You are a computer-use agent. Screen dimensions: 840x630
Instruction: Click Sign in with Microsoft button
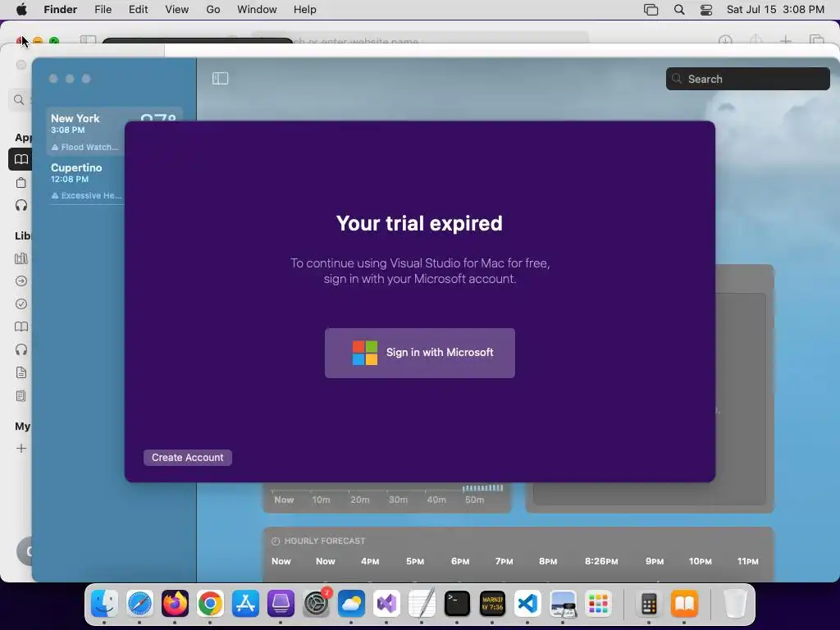click(419, 353)
